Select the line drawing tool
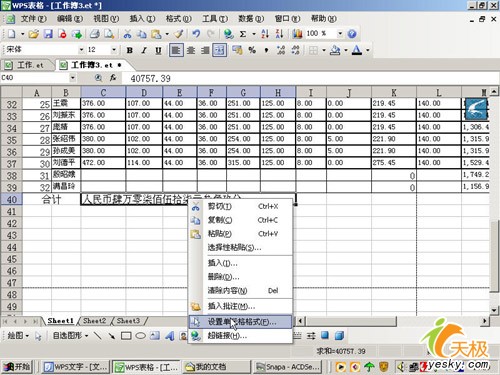This screenshot has width=500, height=375. click(x=97, y=336)
